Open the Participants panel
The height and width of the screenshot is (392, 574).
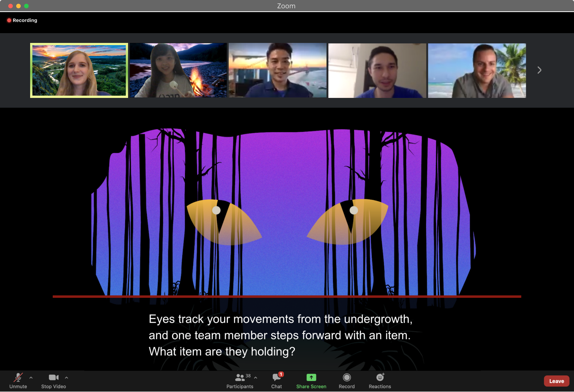(240, 381)
